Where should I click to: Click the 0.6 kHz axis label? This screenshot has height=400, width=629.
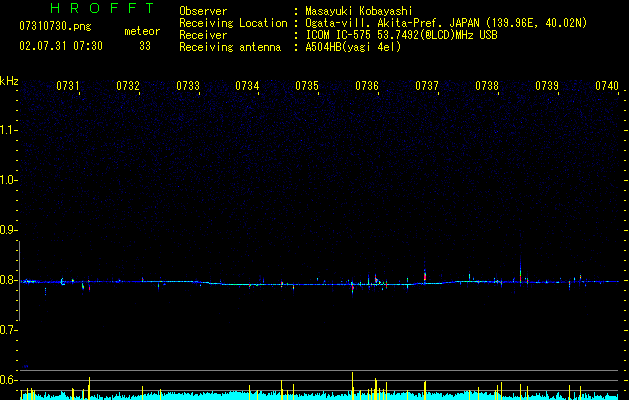(8, 380)
